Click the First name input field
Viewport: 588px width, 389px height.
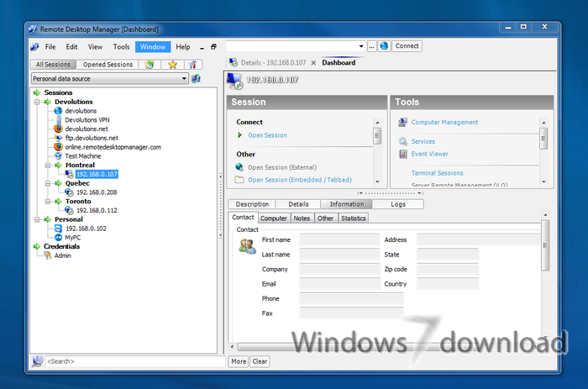pyautogui.click(x=339, y=239)
